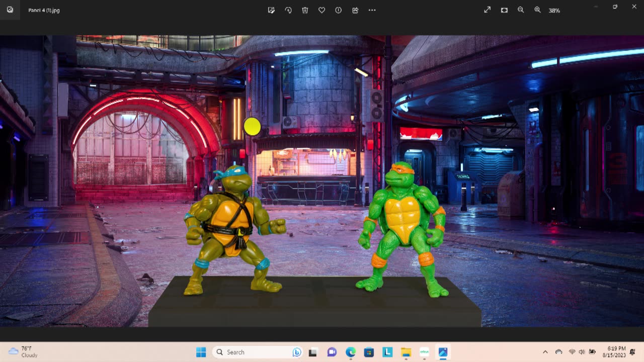Expand the hidden system tray icons chevron
The width and height of the screenshot is (644, 362).
pos(545,352)
